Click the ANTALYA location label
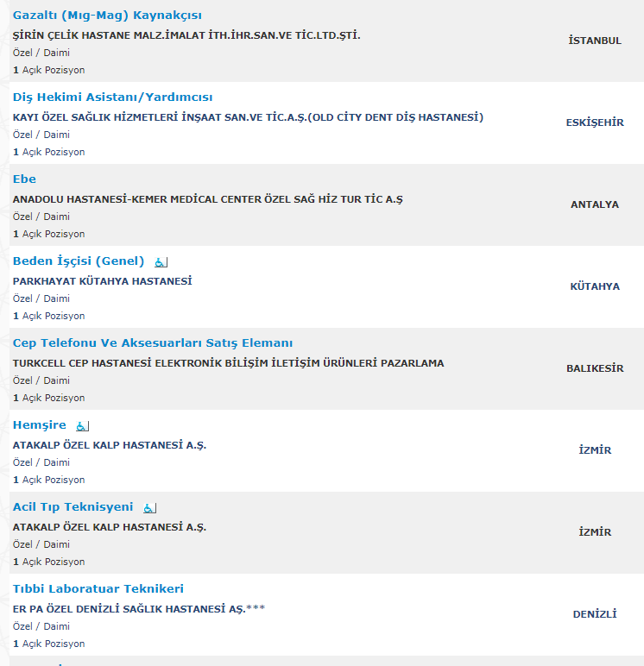Image resolution: width=644 pixels, height=666 pixels. [x=595, y=204]
